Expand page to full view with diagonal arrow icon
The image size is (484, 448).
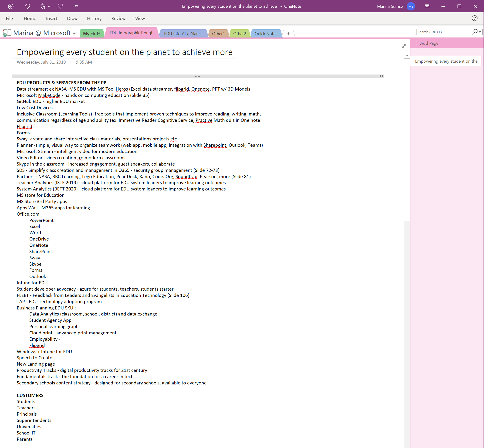pos(403,46)
